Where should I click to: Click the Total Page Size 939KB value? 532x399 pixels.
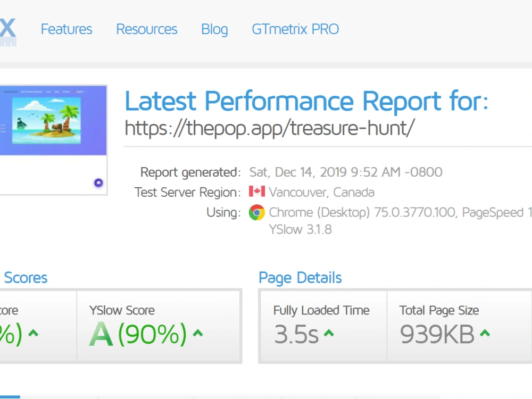click(x=437, y=335)
